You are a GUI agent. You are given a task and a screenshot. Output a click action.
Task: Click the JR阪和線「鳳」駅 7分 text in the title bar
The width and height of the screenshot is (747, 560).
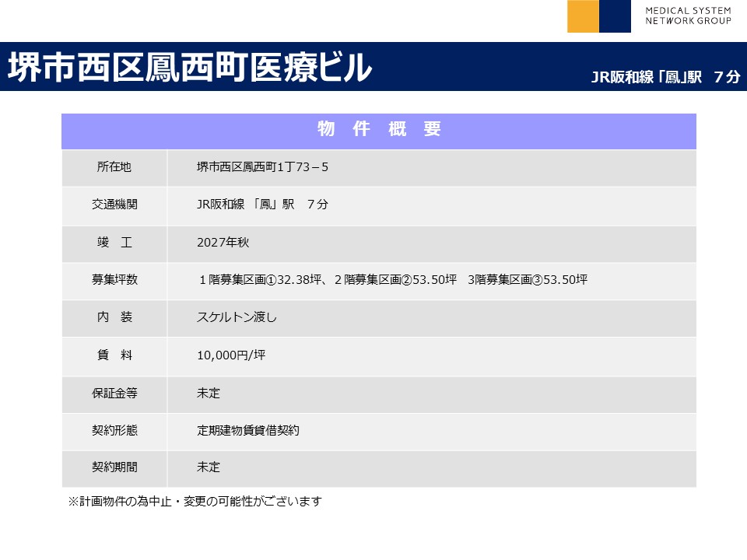[665, 77]
